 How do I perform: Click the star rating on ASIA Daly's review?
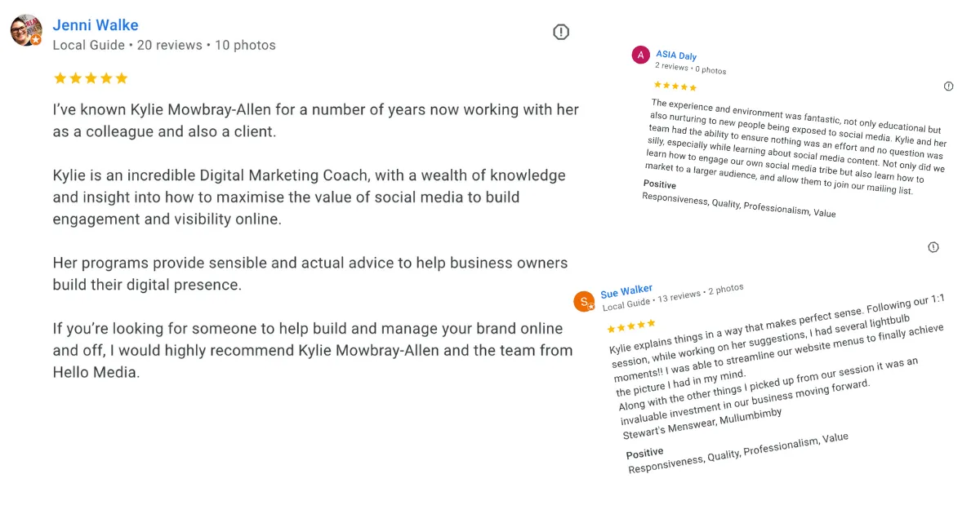click(675, 86)
